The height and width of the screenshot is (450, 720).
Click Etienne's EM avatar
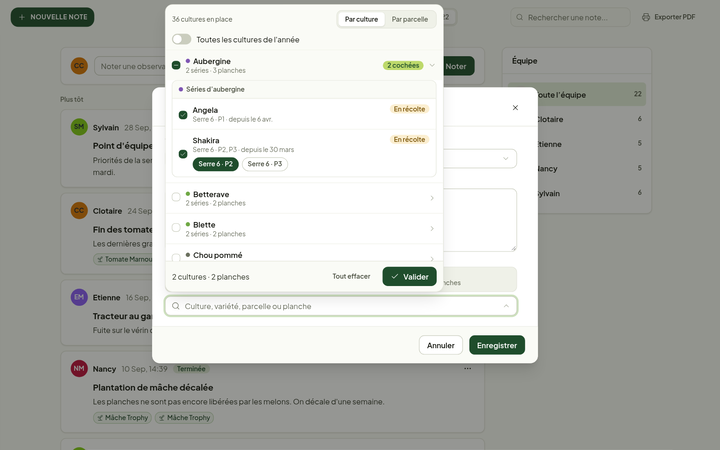[x=79, y=297]
